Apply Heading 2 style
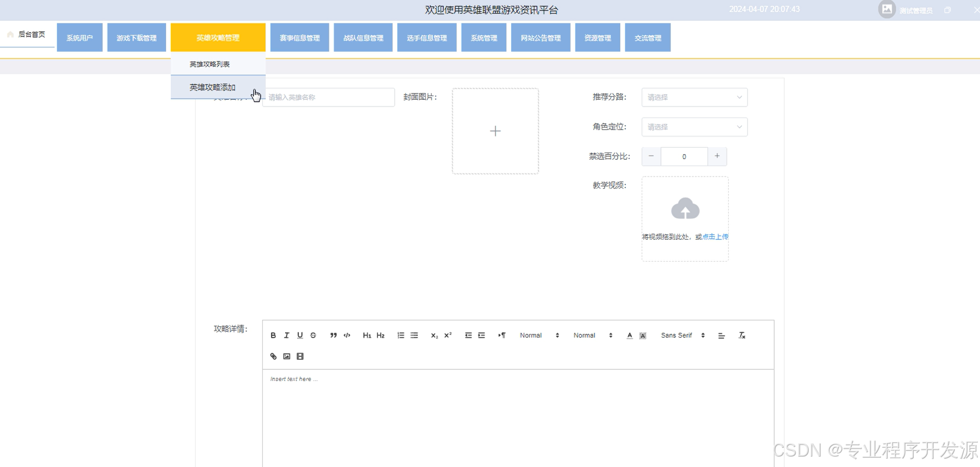Screen dimensions: 980x467 381,335
